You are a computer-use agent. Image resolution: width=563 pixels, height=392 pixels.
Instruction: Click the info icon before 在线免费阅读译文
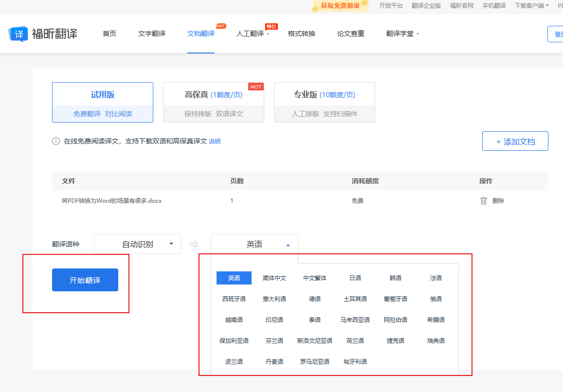[x=55, y=141]
